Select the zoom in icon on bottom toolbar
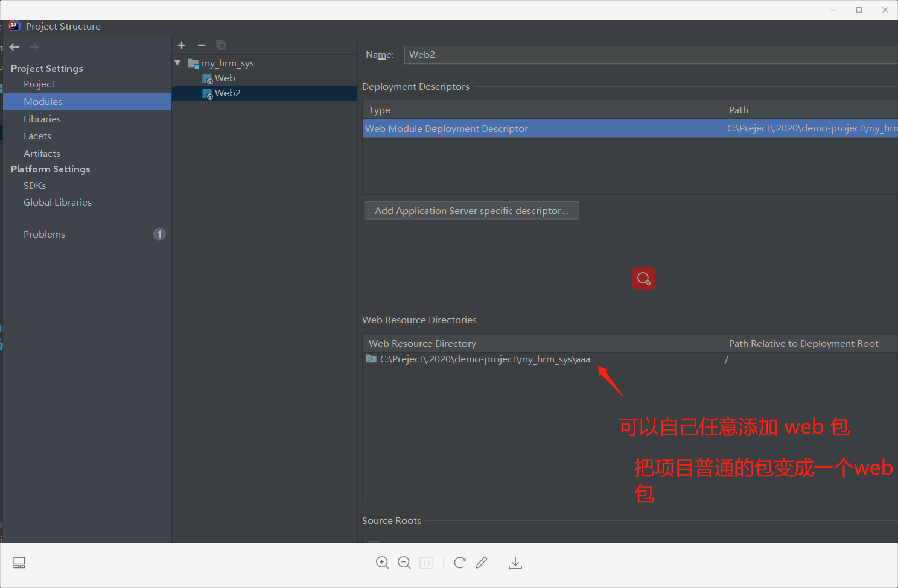898x588 pixels. click(383, 563)
